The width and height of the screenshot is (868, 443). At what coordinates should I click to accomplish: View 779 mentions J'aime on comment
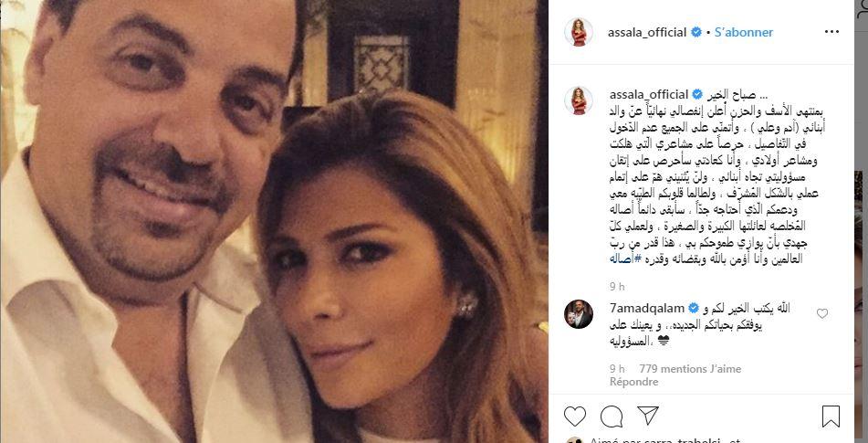(x=690, y=369)
